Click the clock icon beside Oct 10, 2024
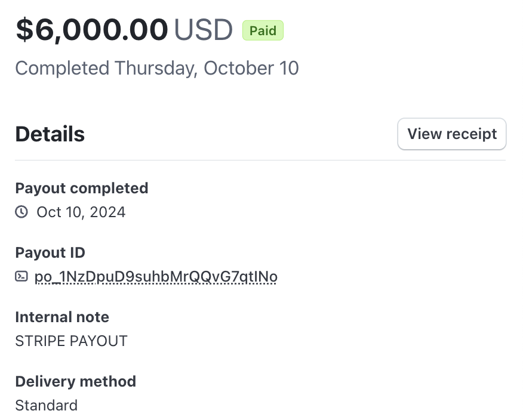The image size is (523, 420). [x=21, y=212]
